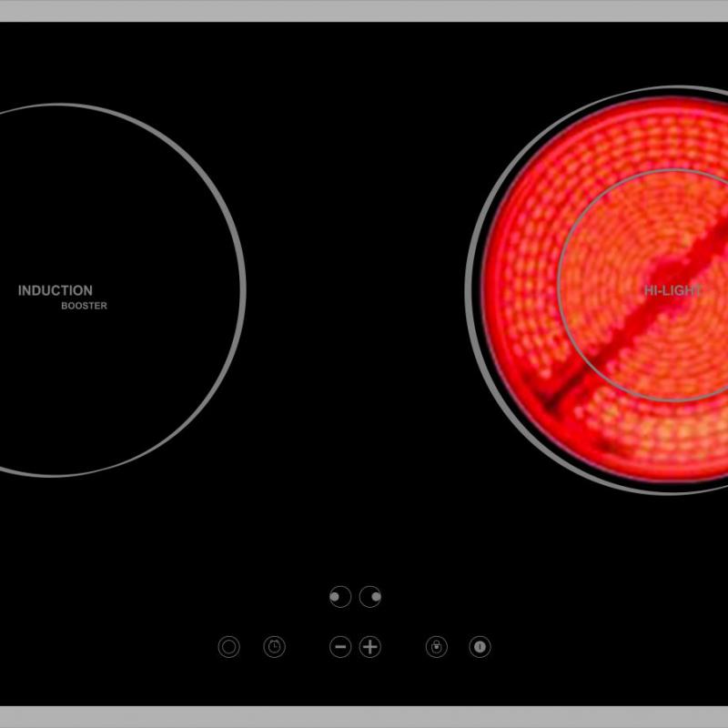The image size is (728, 728).
Task: Tap the right cooking zone selector
Action: click(x=370, y=597)
